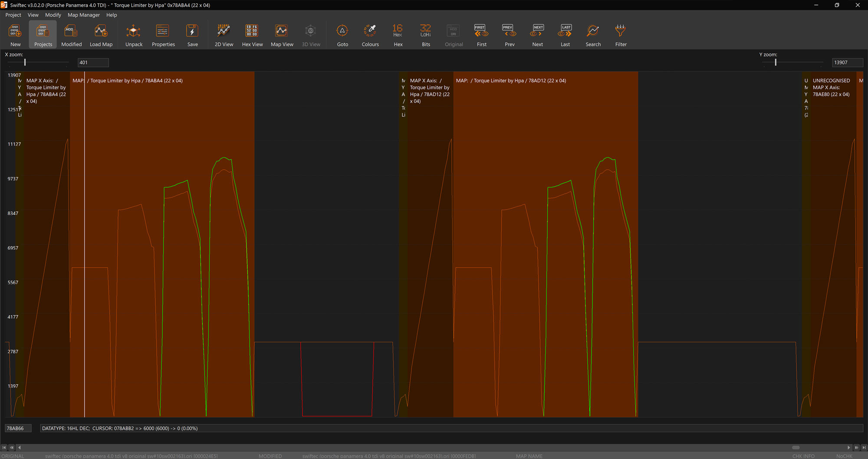
Task: Click the horizontal scrollbar right arrow
Action: pos(848,447)
